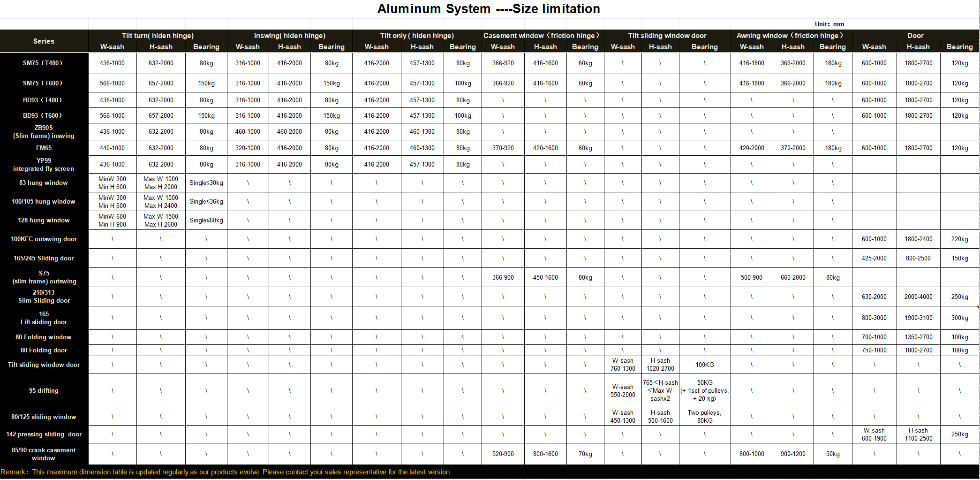The width and height of the screenshot is (980, 480).
Task: Click the Aluminum System Size limitation title
Action: pyautogui.click(x=489, y=9)
